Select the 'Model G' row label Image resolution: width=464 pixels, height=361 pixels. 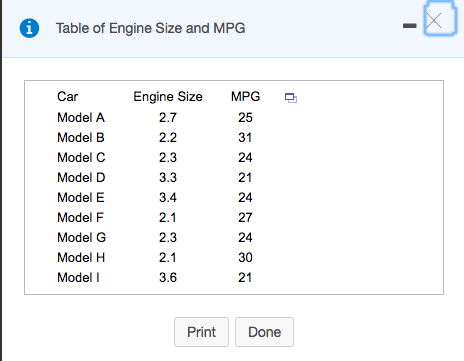[x=82, y=237]
